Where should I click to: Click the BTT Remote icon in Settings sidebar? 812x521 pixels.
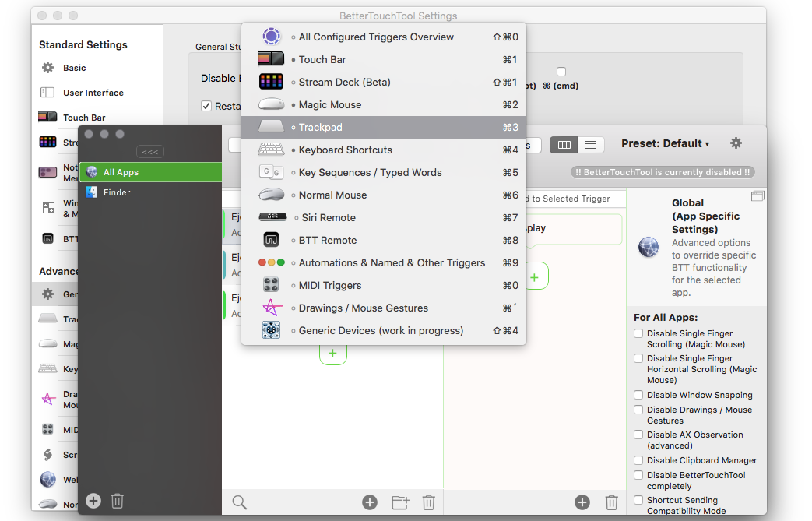point(47,238)
